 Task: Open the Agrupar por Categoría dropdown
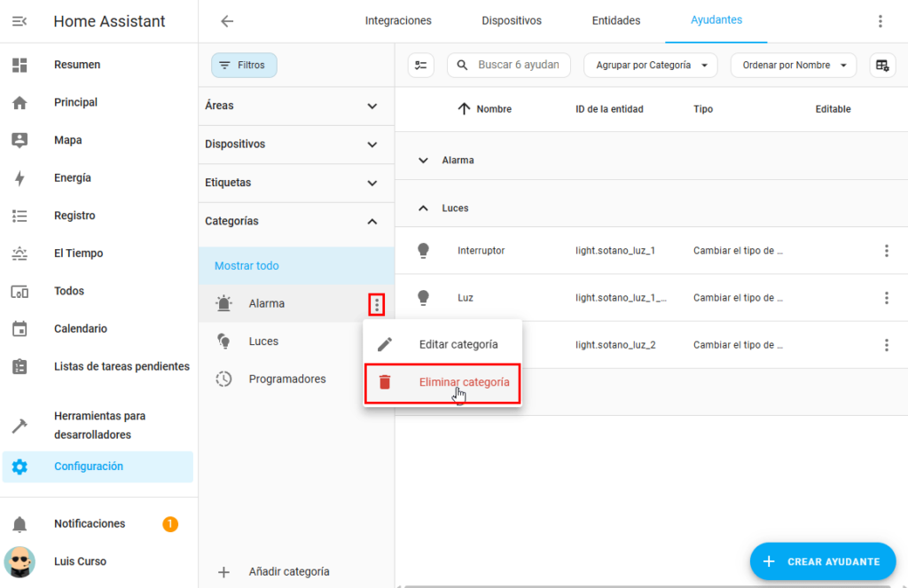(x=650, y=65)
